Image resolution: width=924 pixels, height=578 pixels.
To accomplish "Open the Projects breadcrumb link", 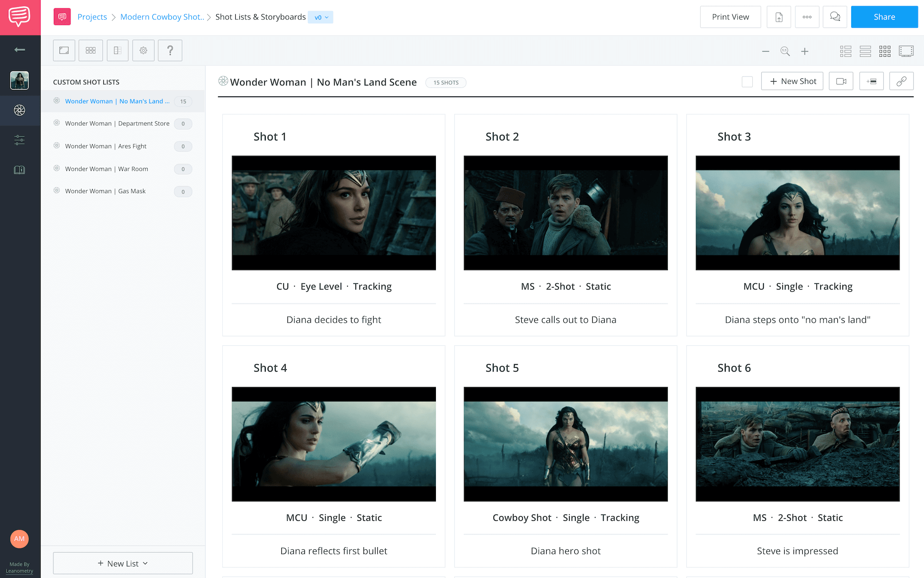I will tap(92, 17).
